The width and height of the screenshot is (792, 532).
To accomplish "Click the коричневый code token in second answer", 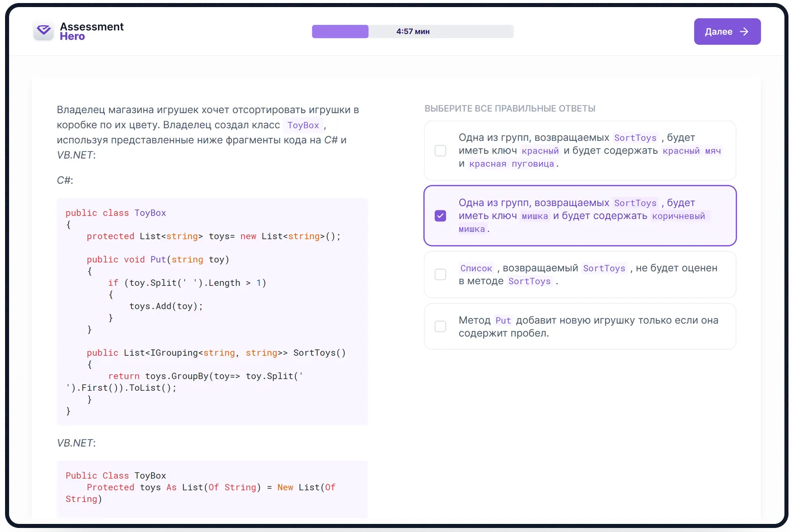I will point(678,216).
